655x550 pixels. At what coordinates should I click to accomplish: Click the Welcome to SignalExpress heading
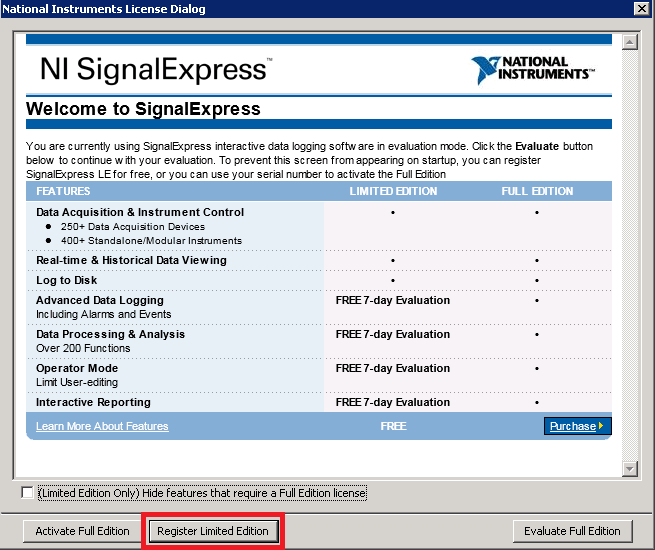[x=143, y=109]
